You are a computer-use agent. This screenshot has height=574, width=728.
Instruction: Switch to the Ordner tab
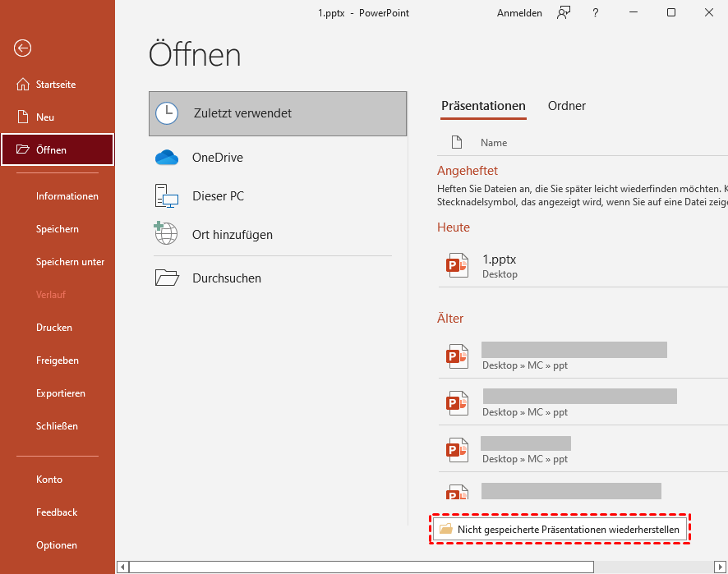567,106
